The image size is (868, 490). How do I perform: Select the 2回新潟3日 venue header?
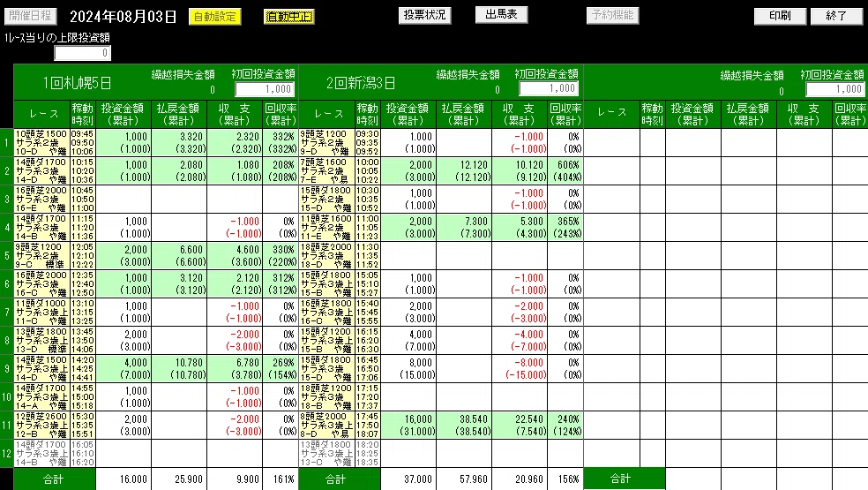[x=361, y=83]
